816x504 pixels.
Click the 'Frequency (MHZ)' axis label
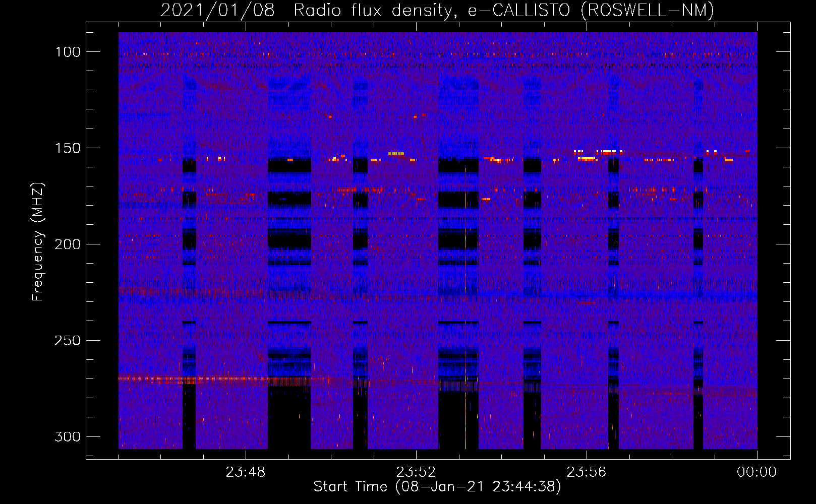point(38,242)
